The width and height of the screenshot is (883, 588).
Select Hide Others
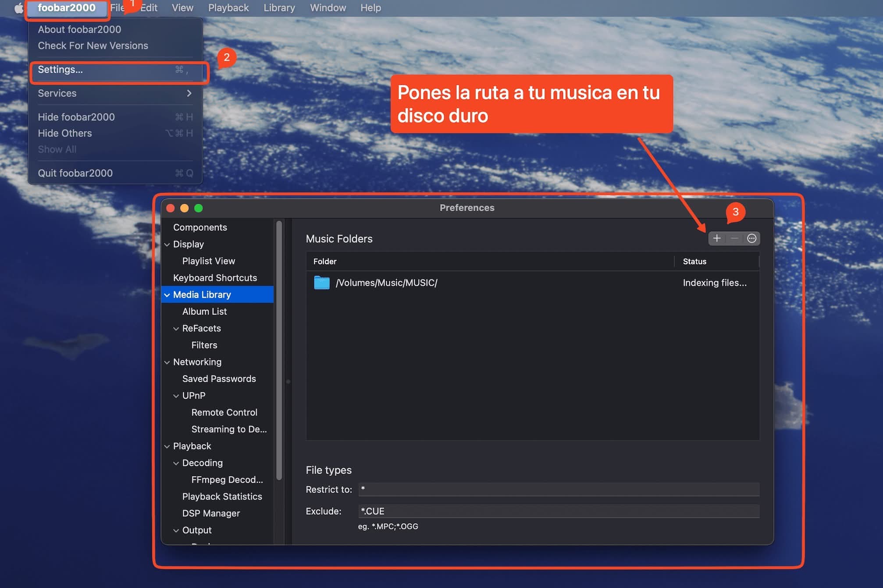115,133
